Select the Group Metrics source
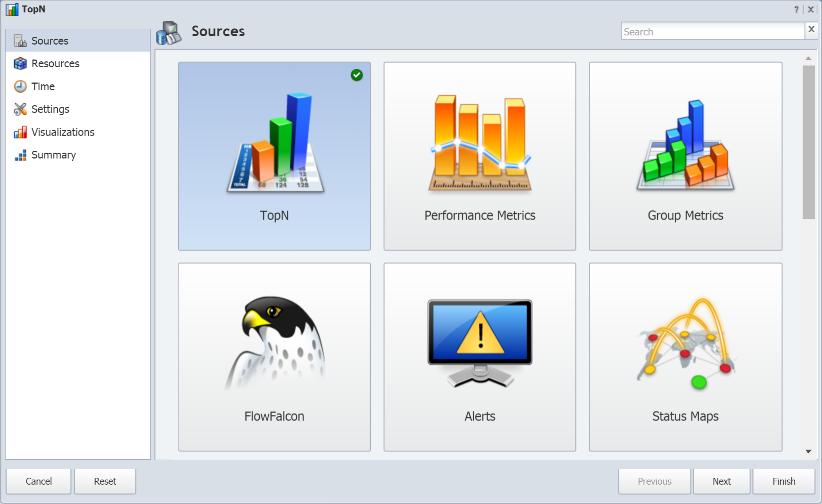The width and height of the screenshot is (822, 504). pos(685,154)
